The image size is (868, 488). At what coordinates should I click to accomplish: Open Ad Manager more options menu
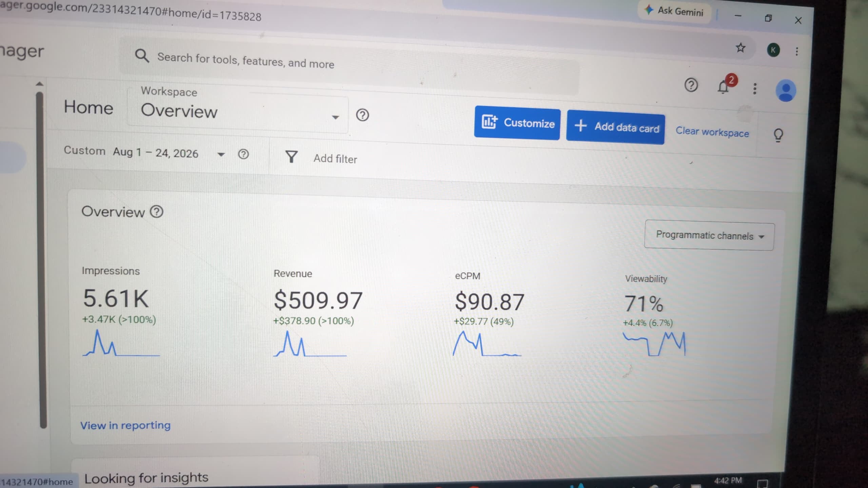click(755, 89)
